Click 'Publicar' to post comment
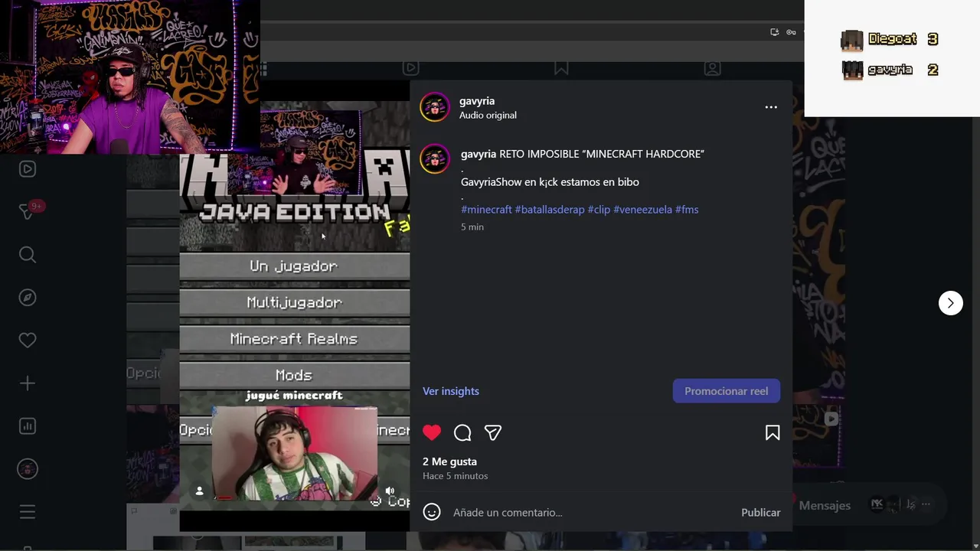This screenshot has height=551, width=980. click(761, 513)
